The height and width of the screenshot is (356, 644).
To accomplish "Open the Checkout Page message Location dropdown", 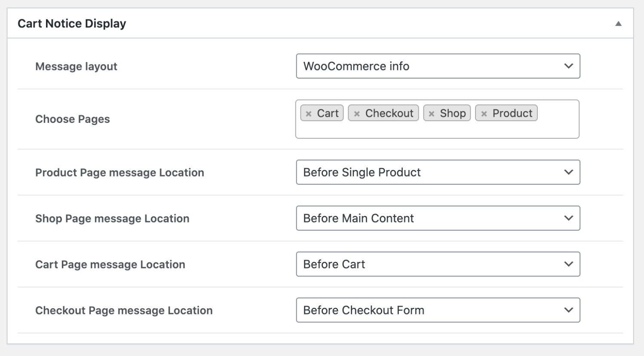I will tap(438, 310).
